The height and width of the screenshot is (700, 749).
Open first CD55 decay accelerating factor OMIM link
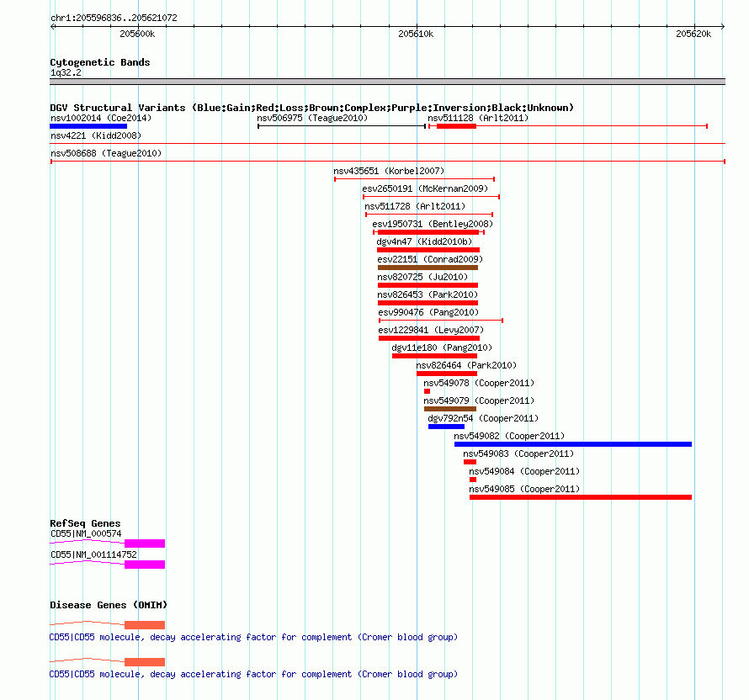pos(253,637)
